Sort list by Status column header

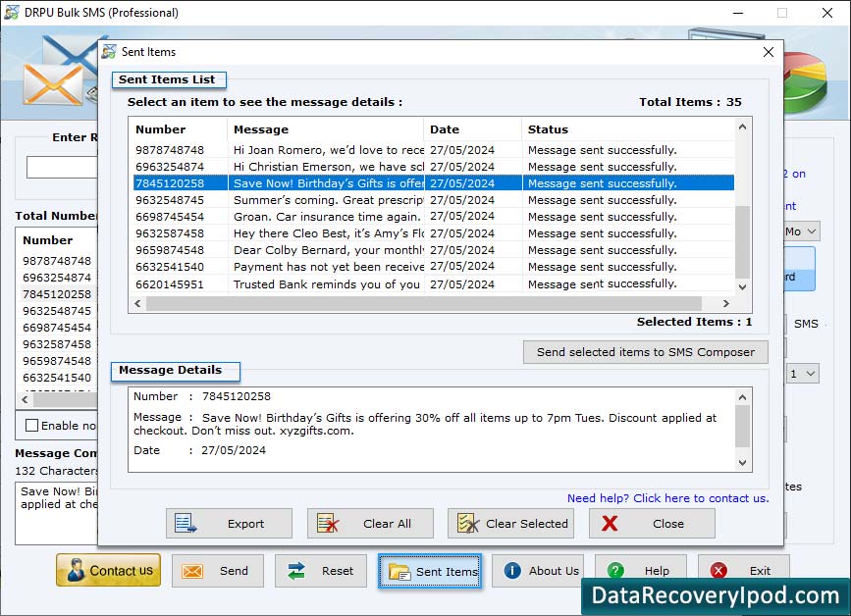click(628, 129)
